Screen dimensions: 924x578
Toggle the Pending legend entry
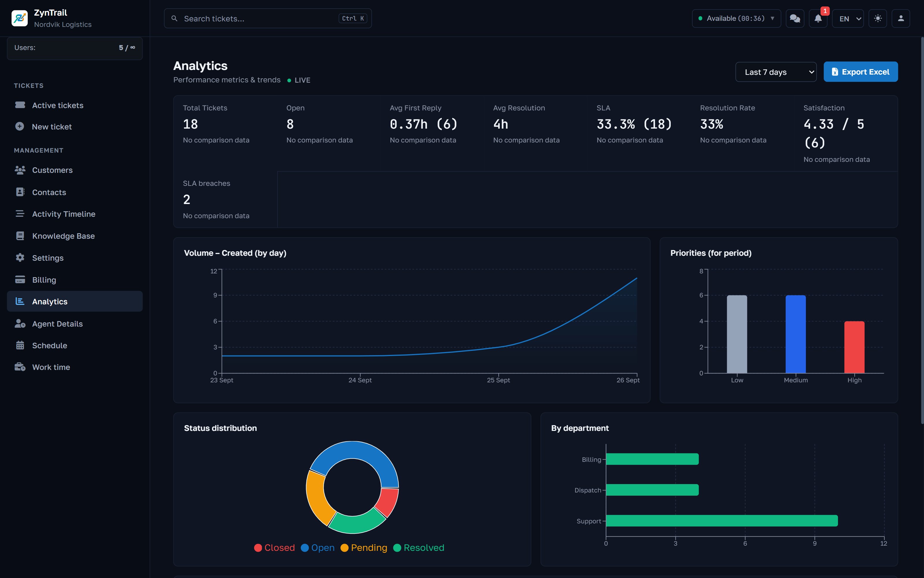tap(364, 547)
